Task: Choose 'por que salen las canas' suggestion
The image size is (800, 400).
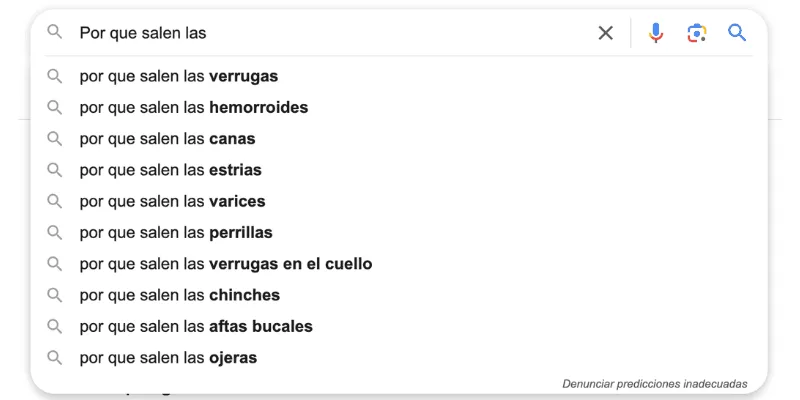Action: 168,139
